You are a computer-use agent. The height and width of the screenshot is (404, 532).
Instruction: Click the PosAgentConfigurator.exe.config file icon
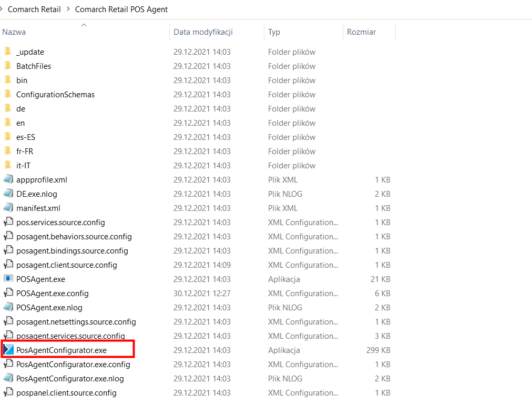click(x=8, y=364)
